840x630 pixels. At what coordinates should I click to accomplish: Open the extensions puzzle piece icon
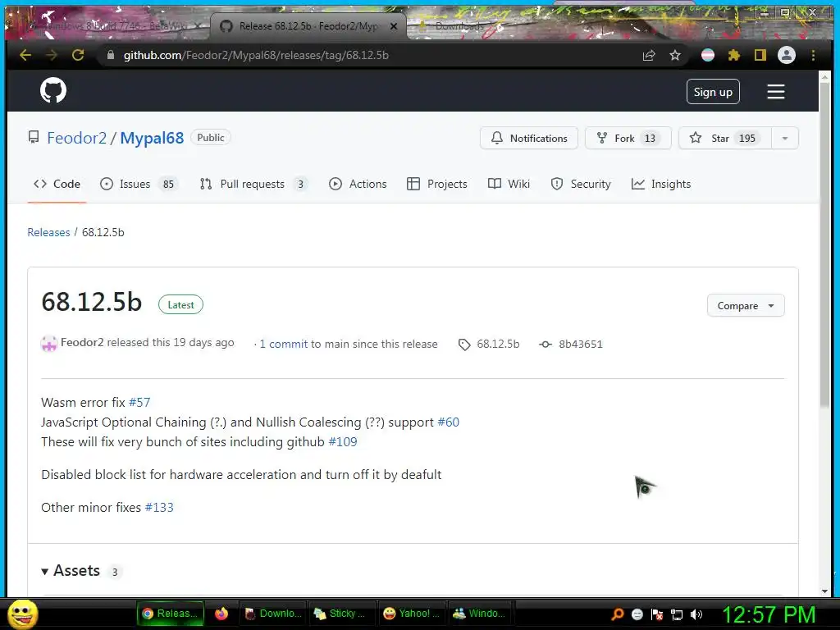tap(734, 55)
